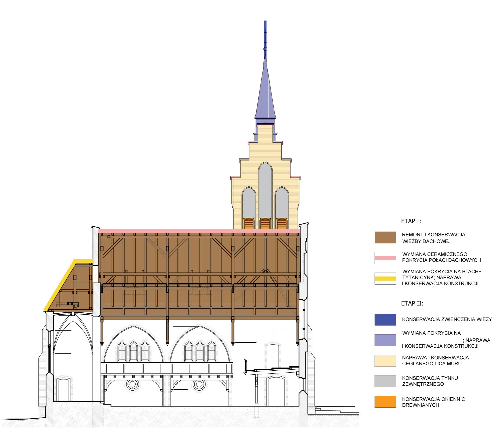Viewport: 504px width, 437px height.
Task: Click the pink roof covering strip
Action: click(199, 231)
